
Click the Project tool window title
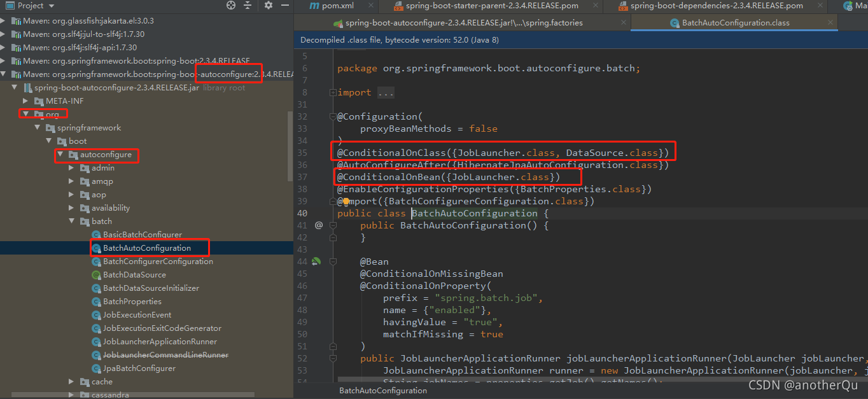31,5
